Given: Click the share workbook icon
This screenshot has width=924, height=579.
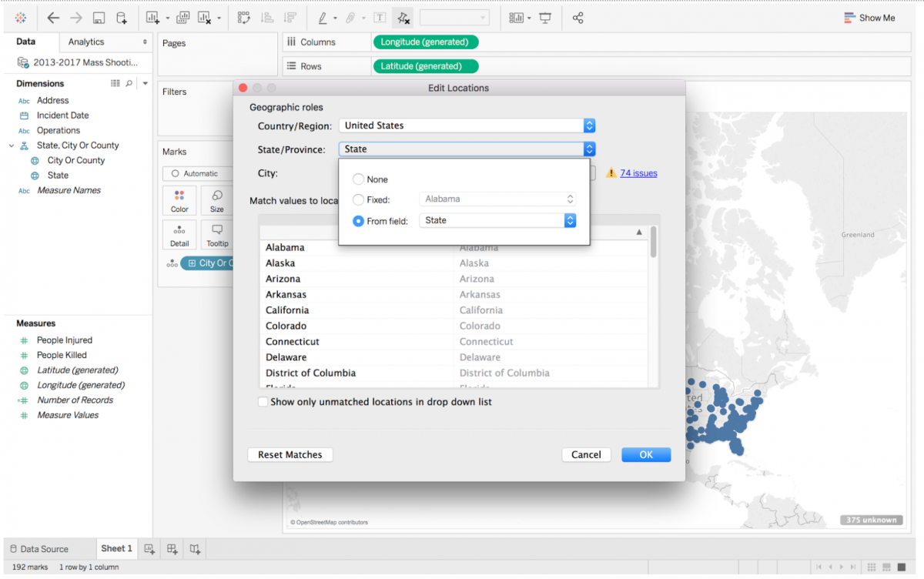Looking at the screenshot, I should click(578, 17).
